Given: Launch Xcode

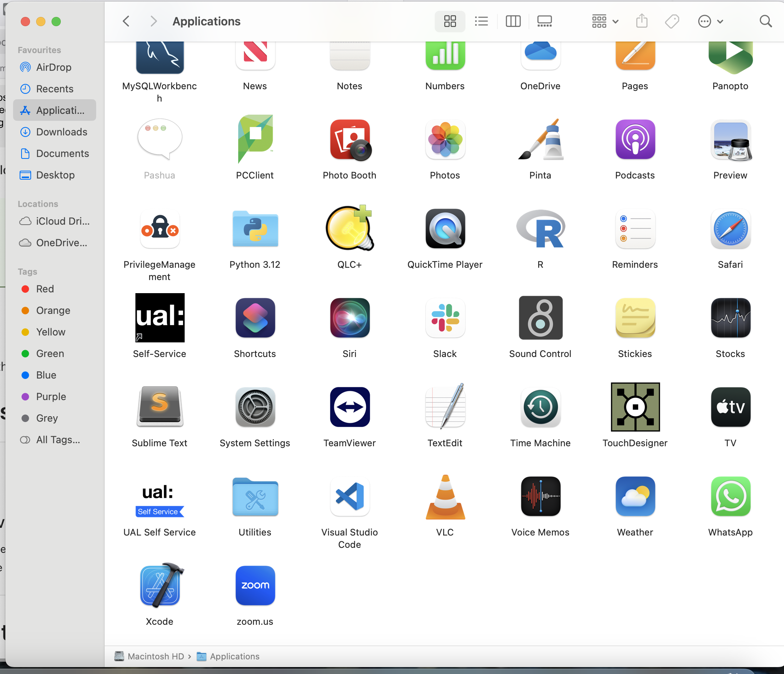Looking at the screenshot, I should click(x=159, y=585).
